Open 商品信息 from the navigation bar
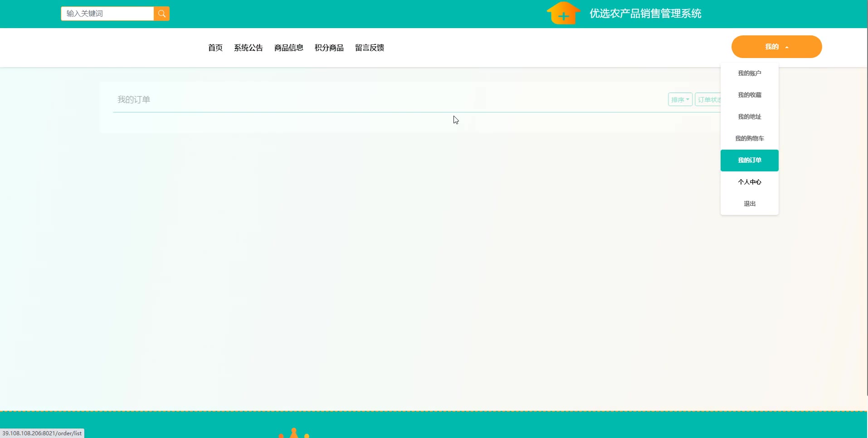The image size is (868, 438). tap(289, 48)
